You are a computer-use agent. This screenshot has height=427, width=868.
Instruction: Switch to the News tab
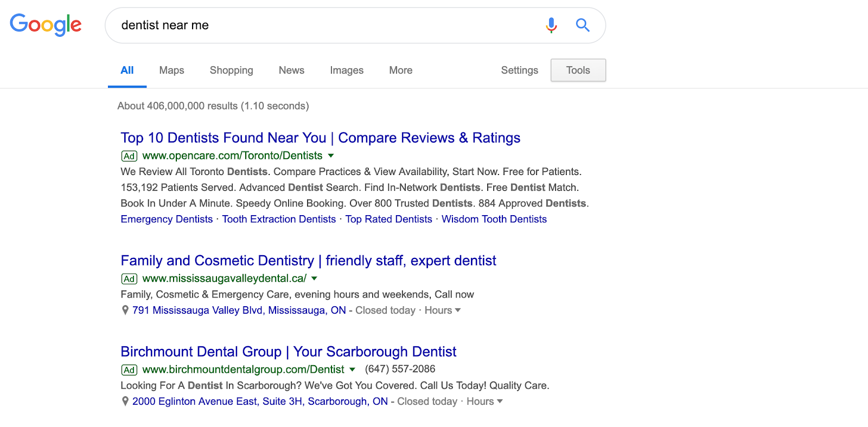click(x=291, y=70)
